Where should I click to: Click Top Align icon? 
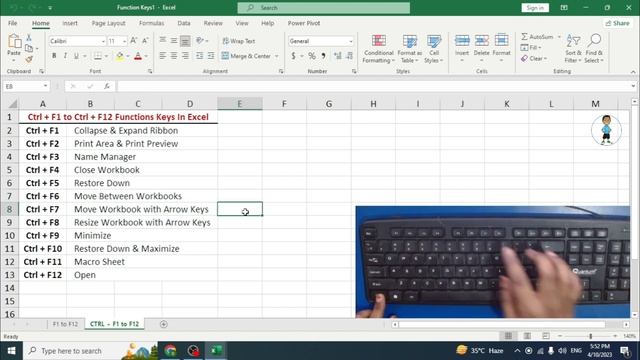(x=162, y=40)
